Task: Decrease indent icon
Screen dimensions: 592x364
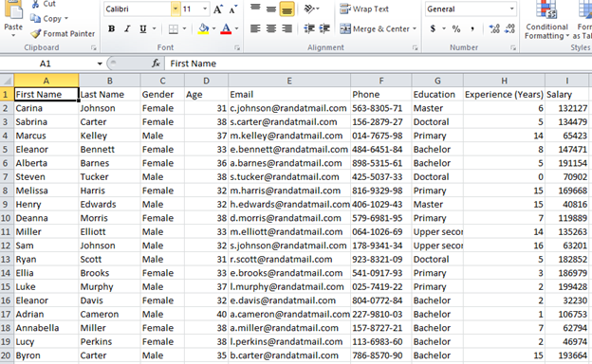Action: tap(309, 28)
